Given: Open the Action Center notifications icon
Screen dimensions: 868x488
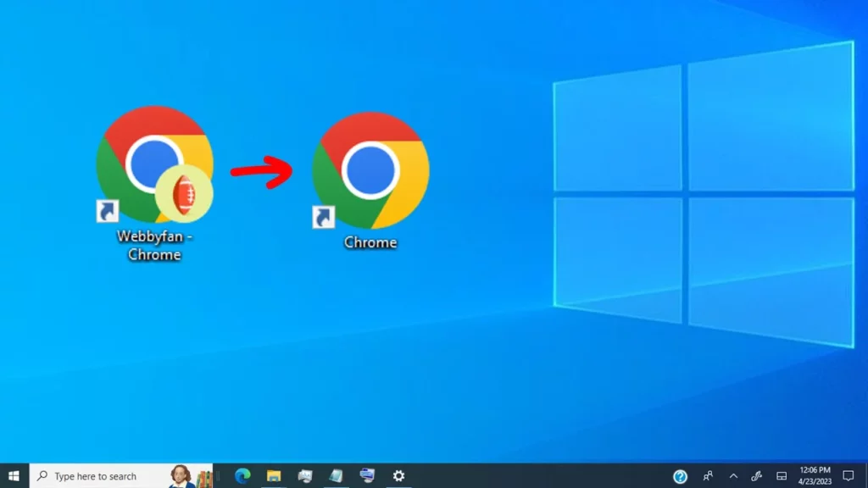Looking at the screenshot, I should 848,476.
